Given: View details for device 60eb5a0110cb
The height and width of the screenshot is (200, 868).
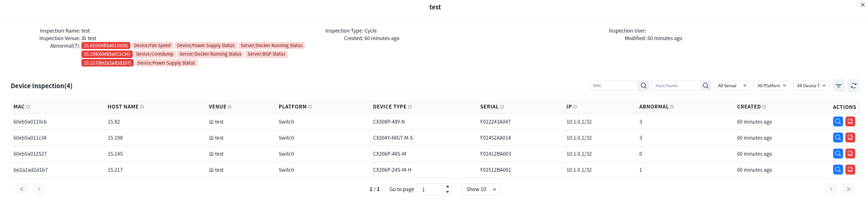Looking at the screenshot, I should coord(838,122).
